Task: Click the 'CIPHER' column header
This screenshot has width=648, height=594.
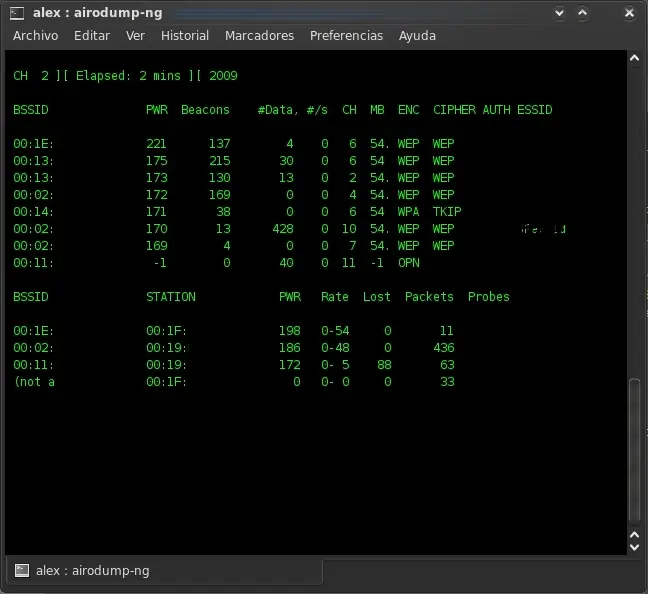Action: [x=454, y=110]
